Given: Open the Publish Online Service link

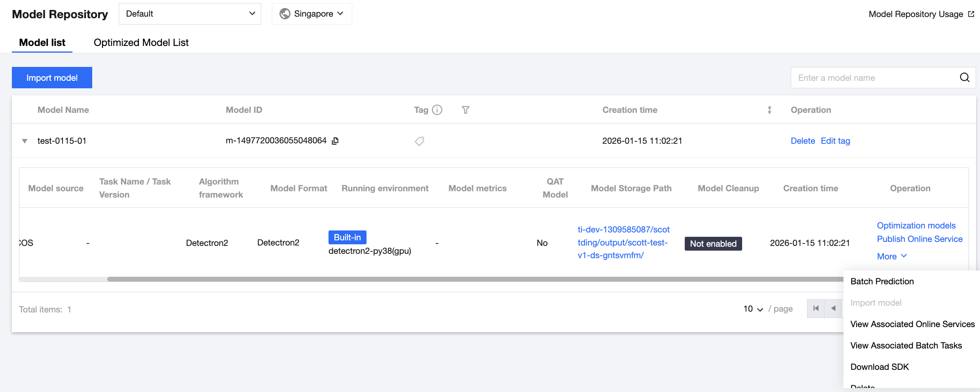Looking at the screenshot, I should click(x=919, y=239).
